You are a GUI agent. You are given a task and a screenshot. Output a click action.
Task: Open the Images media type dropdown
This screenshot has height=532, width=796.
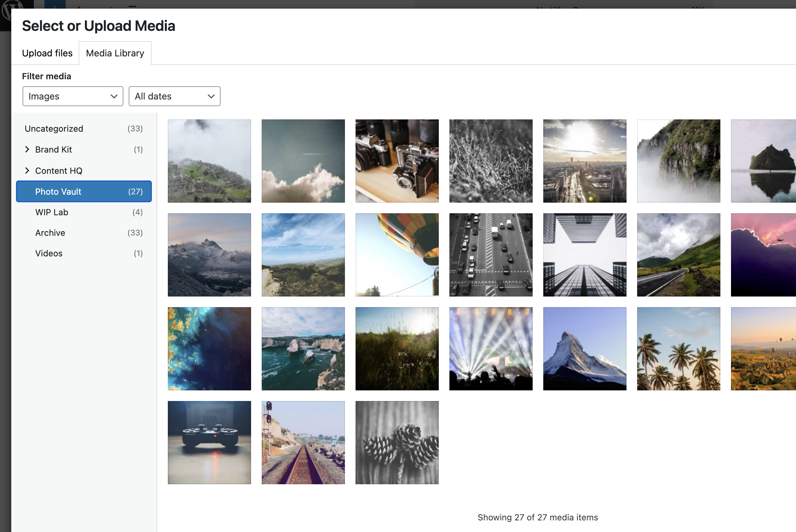[73, 97]
